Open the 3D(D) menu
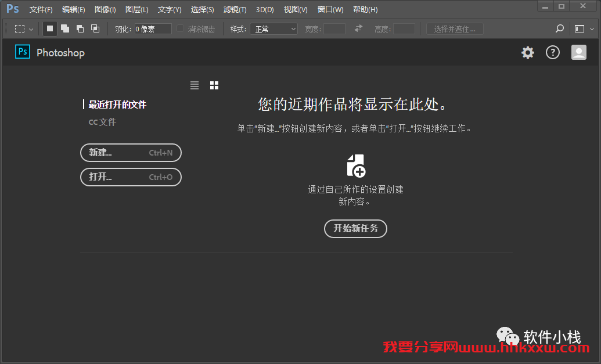 pos(265,9)
